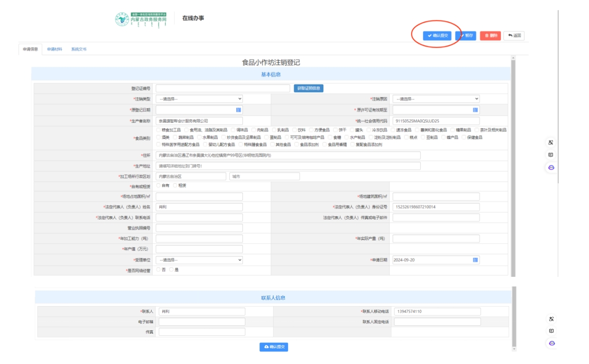Switch to the 申请材料 tab

coord(54,49)
